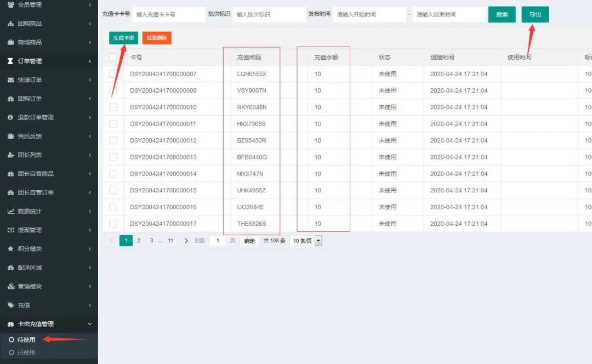Image resolution: width=592 pixels, height=364 pixels.
Task: Open the 10条/页 page size dropdown
Action: click(318, 241)
